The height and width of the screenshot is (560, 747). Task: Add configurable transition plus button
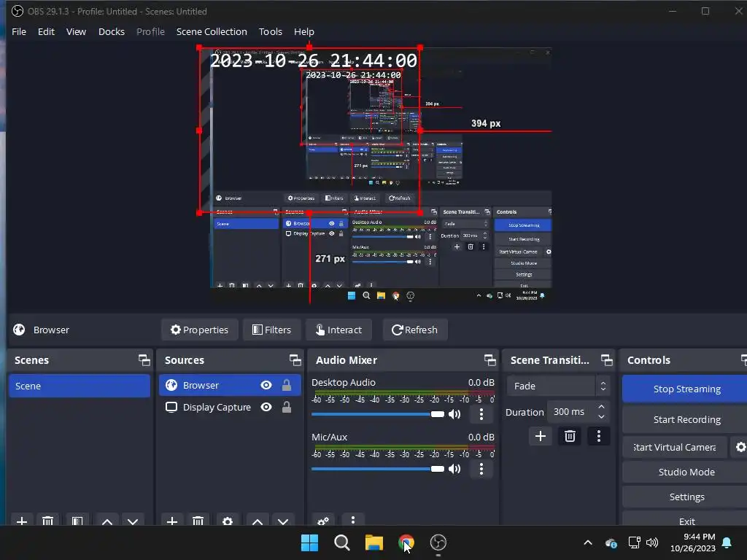(x=541, y=436)
